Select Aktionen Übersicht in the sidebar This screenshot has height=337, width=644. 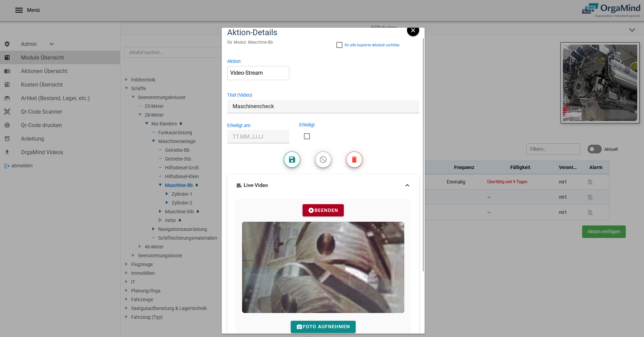(x=44, y=71)
